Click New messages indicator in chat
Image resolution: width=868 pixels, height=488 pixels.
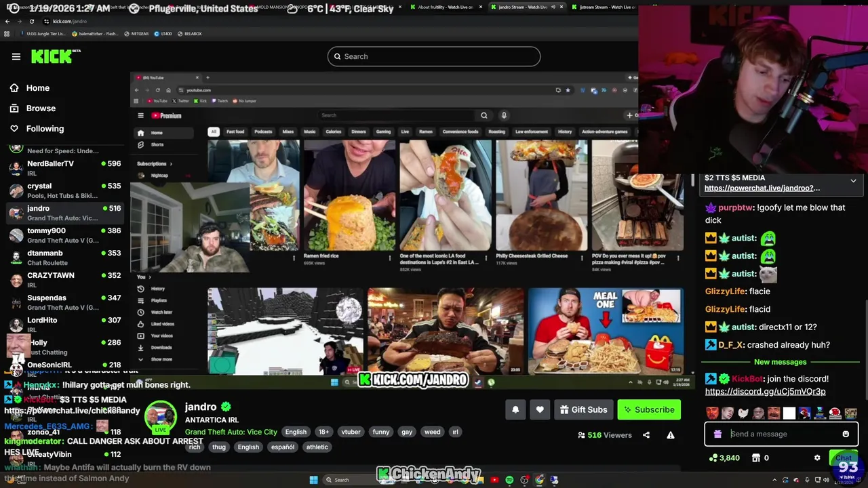(x=780, y=362)
